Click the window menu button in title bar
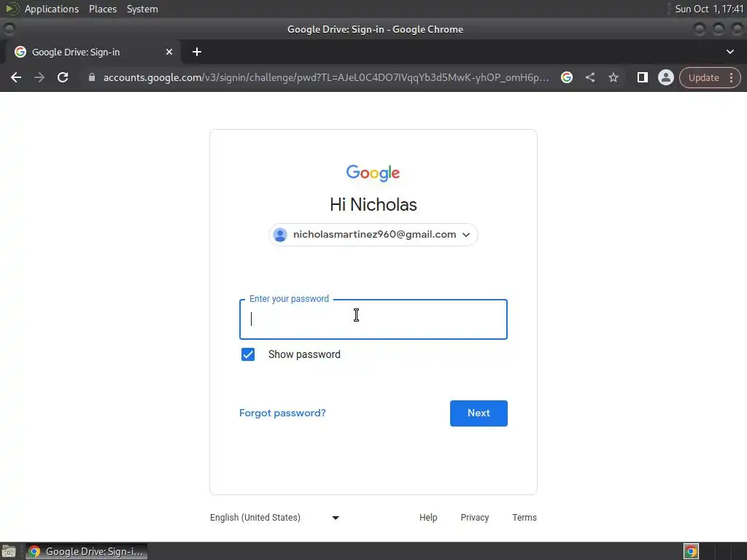Screen dimensions: 747x560 (x=9, y=29)
